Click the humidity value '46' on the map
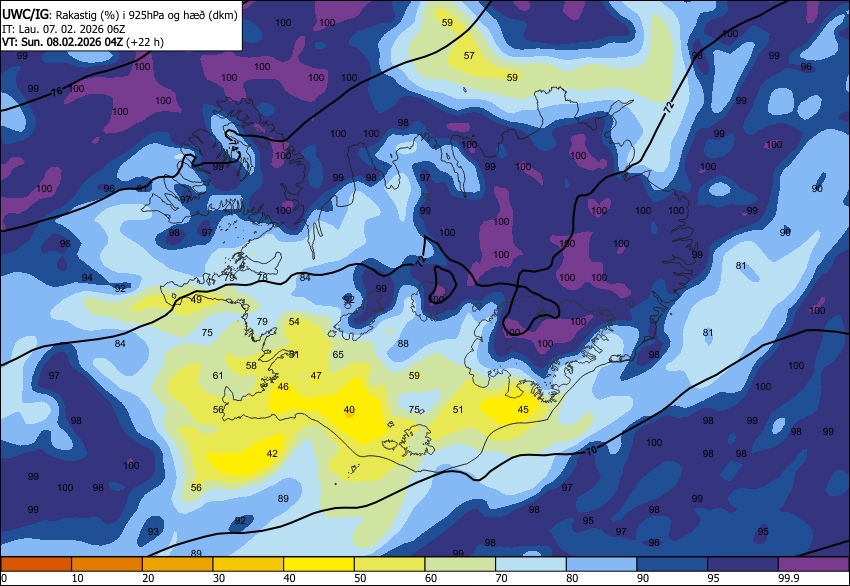 point(283,387)
